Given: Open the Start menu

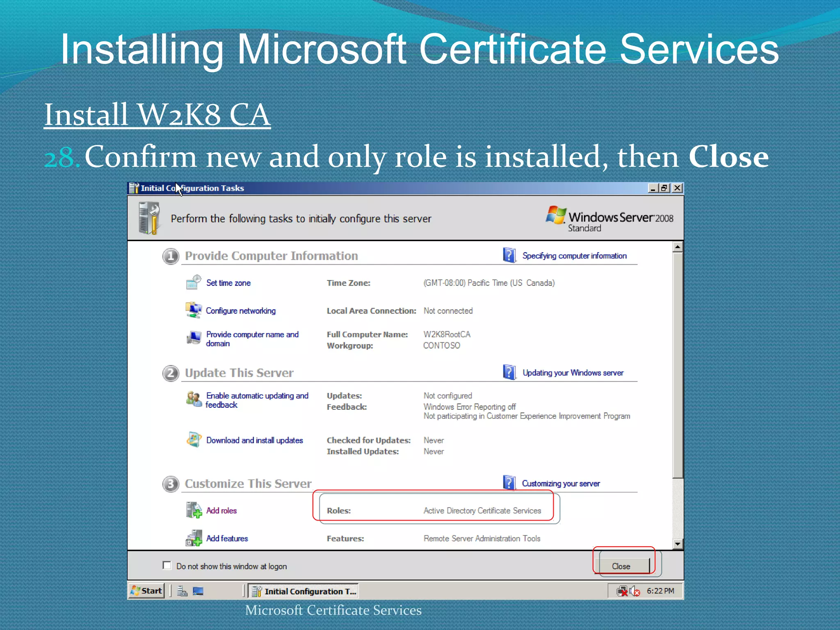Looking at the screenshot, I should (x=146, y=591).
